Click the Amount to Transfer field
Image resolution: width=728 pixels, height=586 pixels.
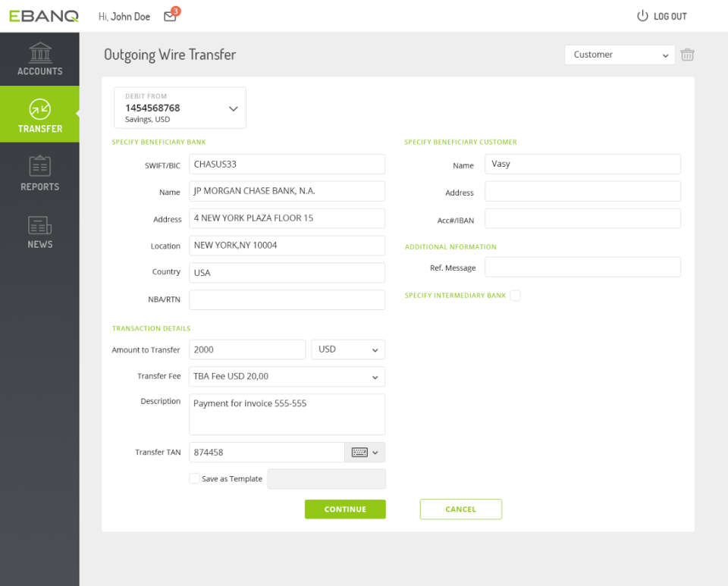[x=247, y=349]
